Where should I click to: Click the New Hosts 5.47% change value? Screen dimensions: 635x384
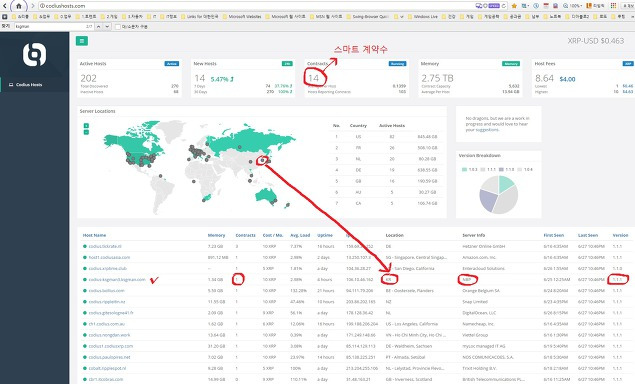tap(222, 79)
